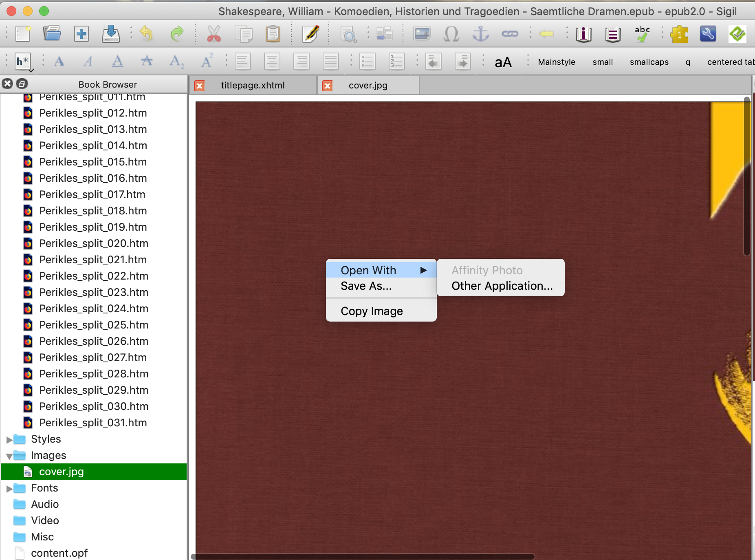
Task: Apply small clip style
Action: [603, 62]
